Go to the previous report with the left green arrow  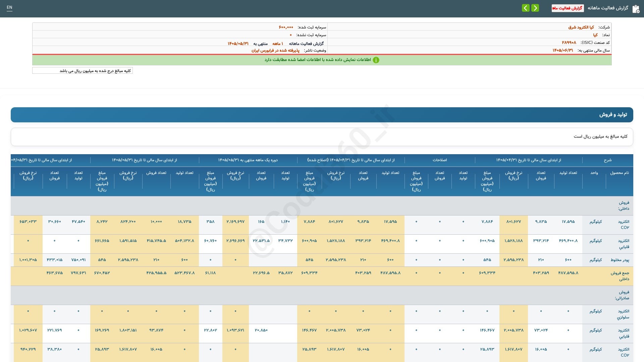tap(526, 8)
